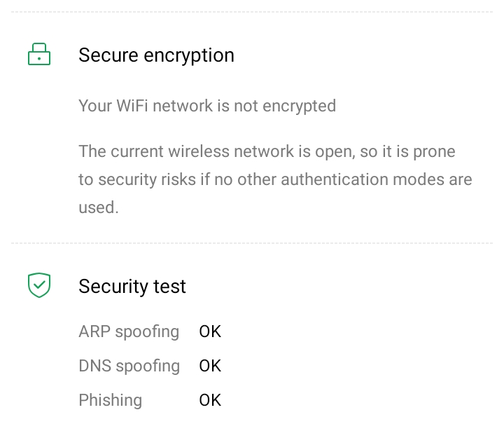
Task: Tap the word 'encrypted' in the status line
Action: [x=299, y=106]
